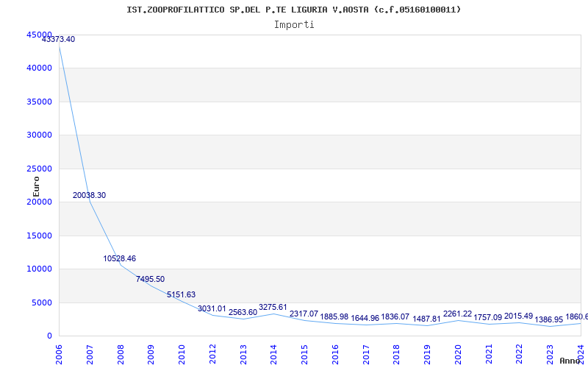Viewport: 588px width, 368px height.
Task: Click the 40000 y-axis tick label
Action: pyautogui.click(x=39, y=68)
